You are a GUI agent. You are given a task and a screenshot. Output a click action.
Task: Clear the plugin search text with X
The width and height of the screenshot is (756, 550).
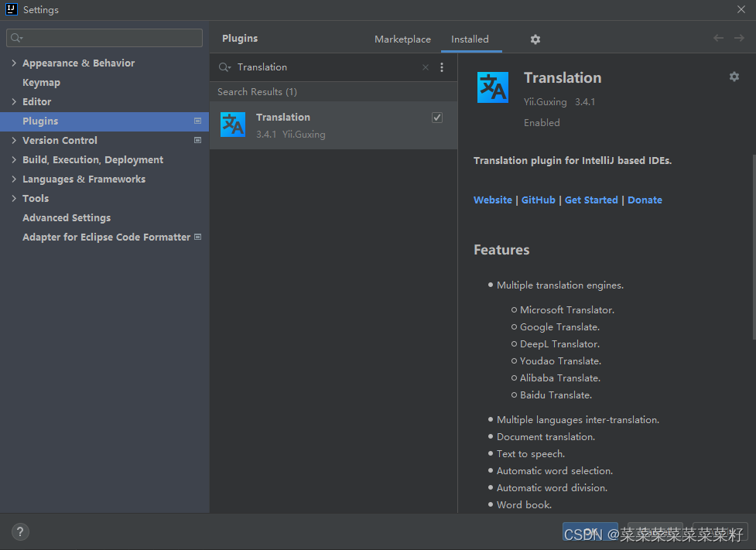pyautogui.click(x=426, y=67)
